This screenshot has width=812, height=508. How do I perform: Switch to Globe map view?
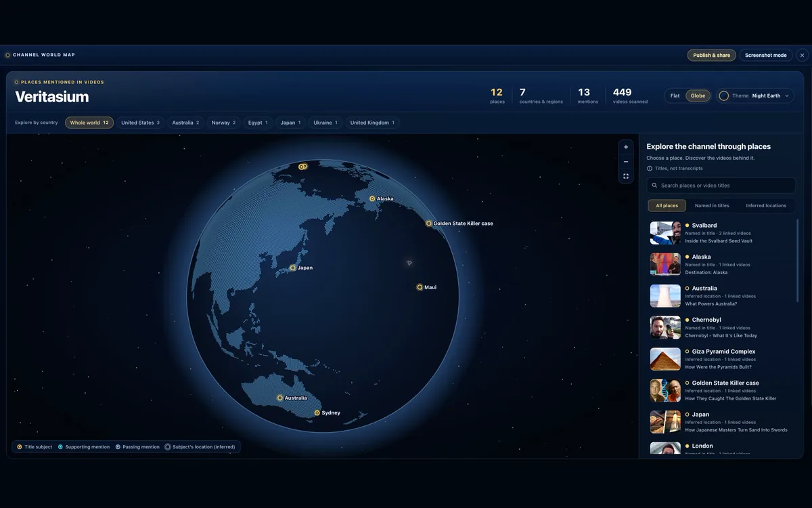(x=698, y=96)
